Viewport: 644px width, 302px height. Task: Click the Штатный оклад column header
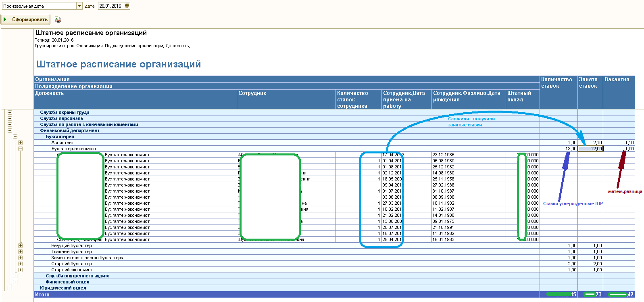coord(522,96)
